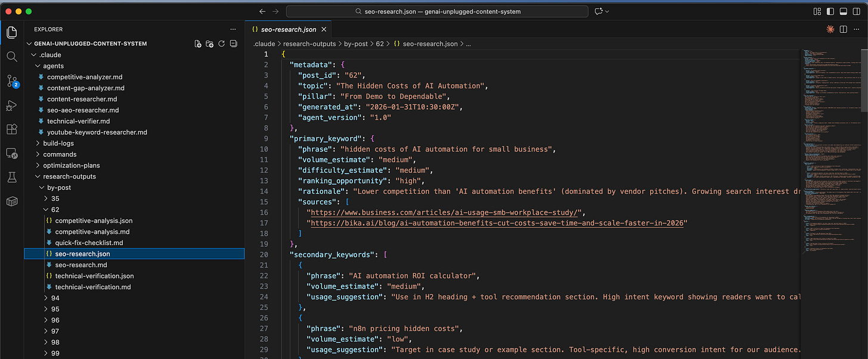868x359 pixels.
Task: Toggle the primary side bar visibility
Action: [830, 11]
